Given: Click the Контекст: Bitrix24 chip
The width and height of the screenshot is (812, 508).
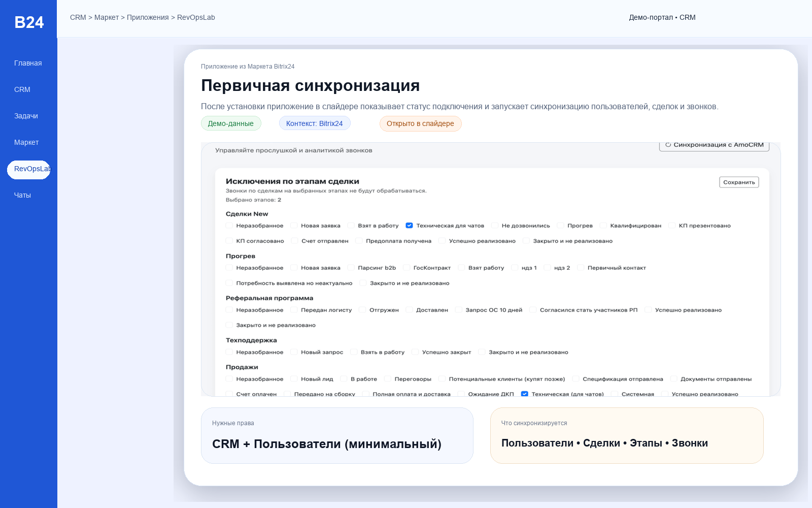Looking at the screenshot, I should [x=315, y=123].
